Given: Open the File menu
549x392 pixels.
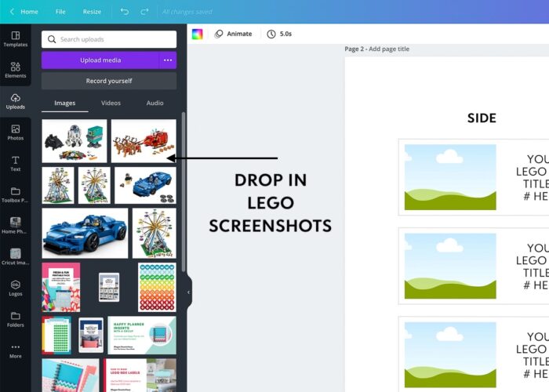Looking at the screenshot, I should [60, 12].
